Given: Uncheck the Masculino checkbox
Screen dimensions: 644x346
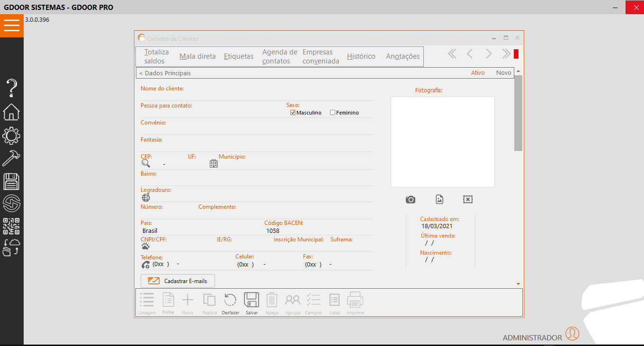Looking at the screenshot, I should coord(293,113).
